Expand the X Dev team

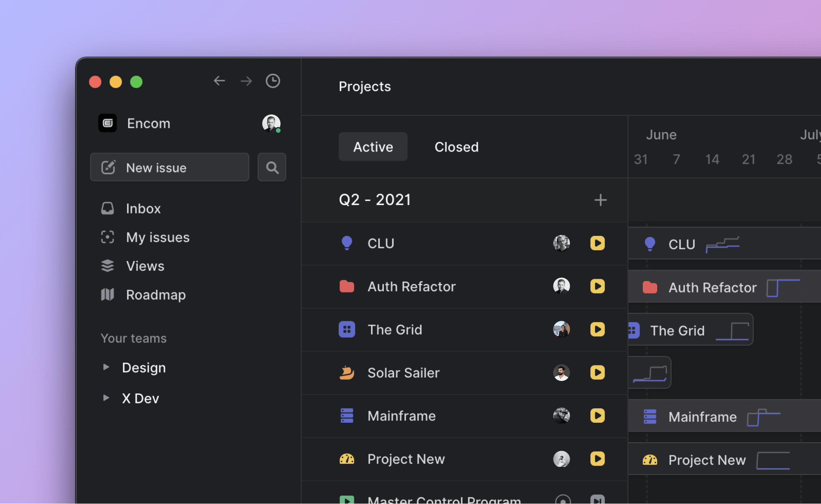tap(106, 398)
